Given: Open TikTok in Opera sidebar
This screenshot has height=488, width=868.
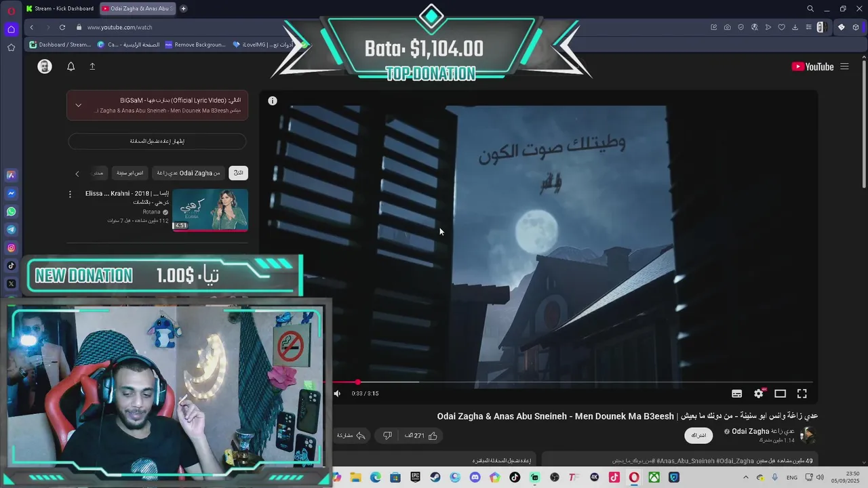Looking at the screenshot, I should (11, 266).
